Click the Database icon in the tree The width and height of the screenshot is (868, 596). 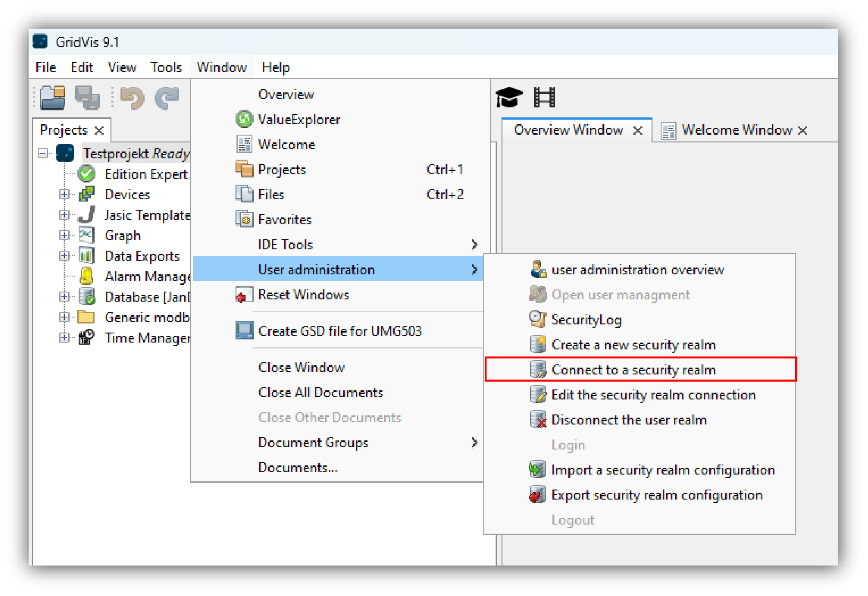tap(87, 297)
